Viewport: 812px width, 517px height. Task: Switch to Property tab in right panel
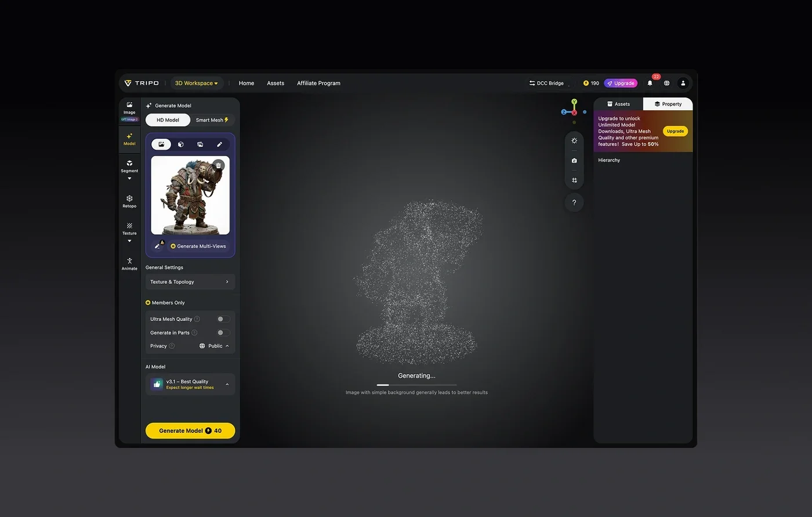(x=668, y=104)
